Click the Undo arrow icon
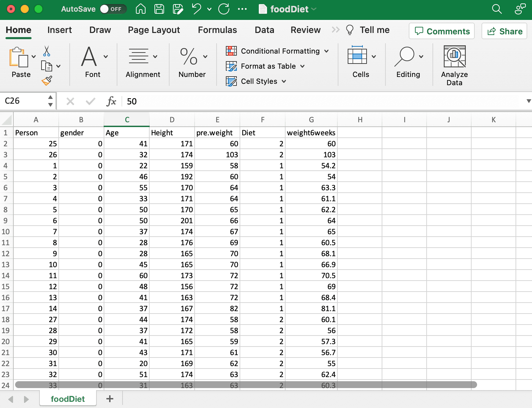532x408 pixels. [x=196, y=9]
